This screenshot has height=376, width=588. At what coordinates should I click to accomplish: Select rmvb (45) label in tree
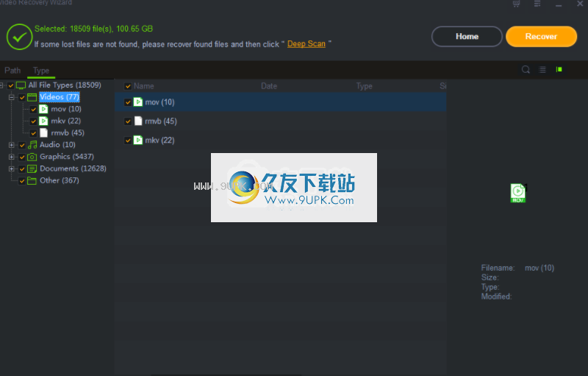tap(68, 133)
